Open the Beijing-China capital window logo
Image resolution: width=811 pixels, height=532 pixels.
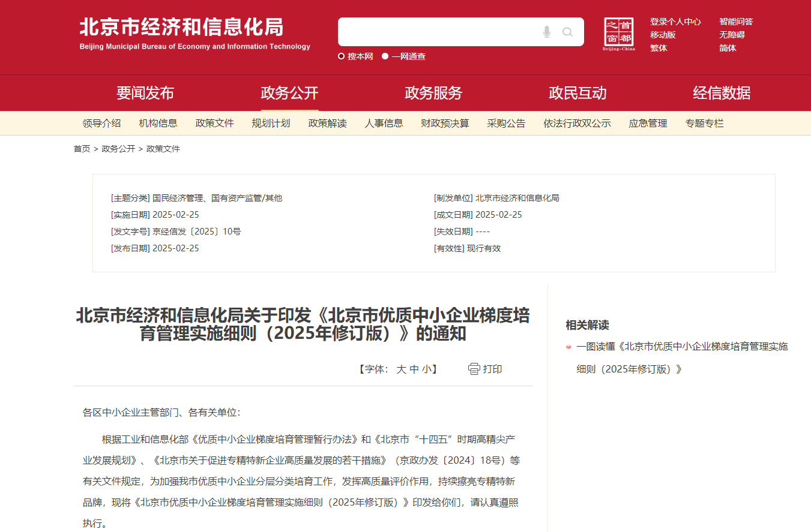619,34
